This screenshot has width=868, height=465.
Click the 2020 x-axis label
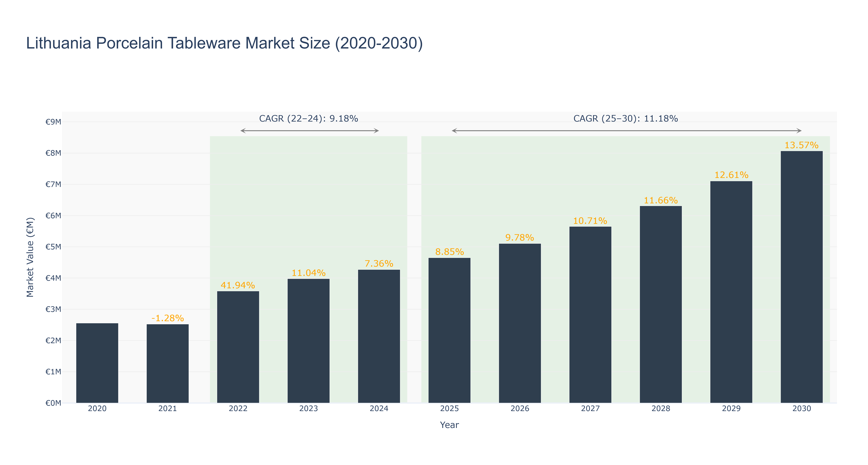pos(97,409)
